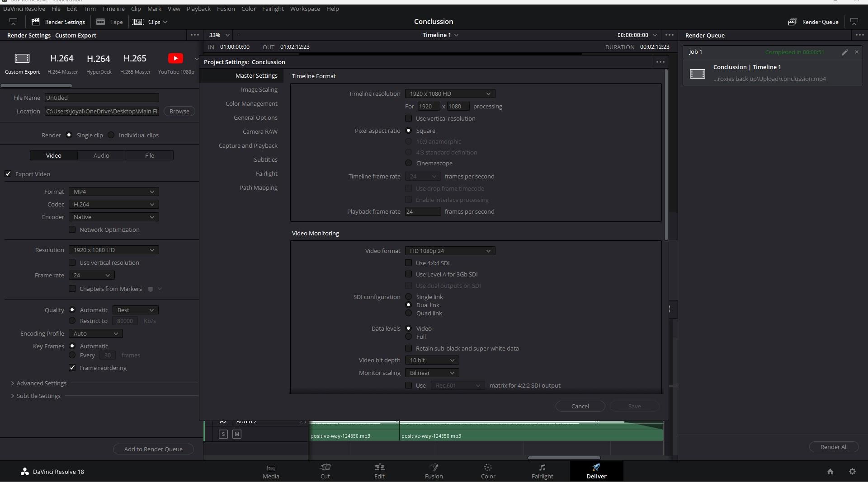Open Encoding Profile dropdown
This screenshot has height=482, width=868.
95,333
